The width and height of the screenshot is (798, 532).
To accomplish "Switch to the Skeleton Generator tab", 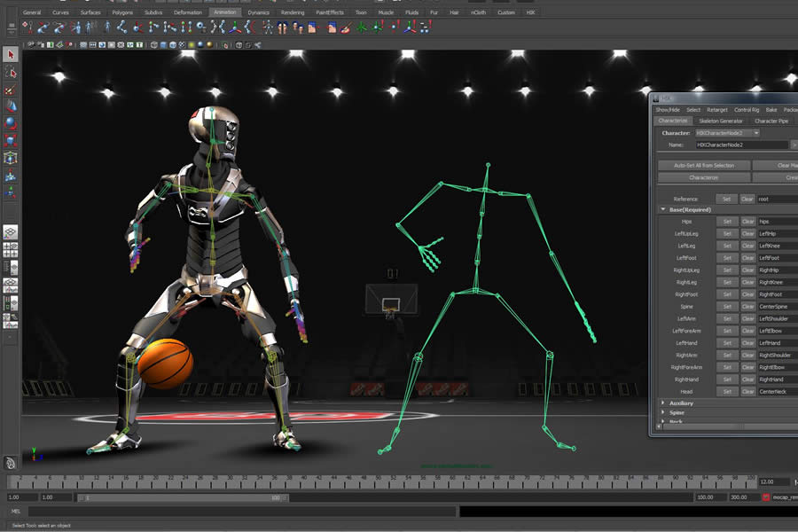I will (720, 121).
